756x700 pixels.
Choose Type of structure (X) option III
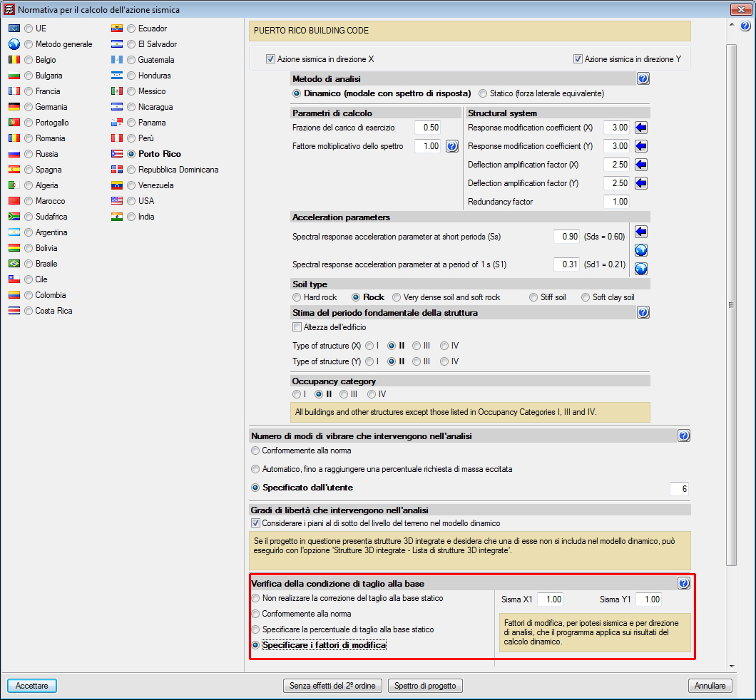pos(417,346)
